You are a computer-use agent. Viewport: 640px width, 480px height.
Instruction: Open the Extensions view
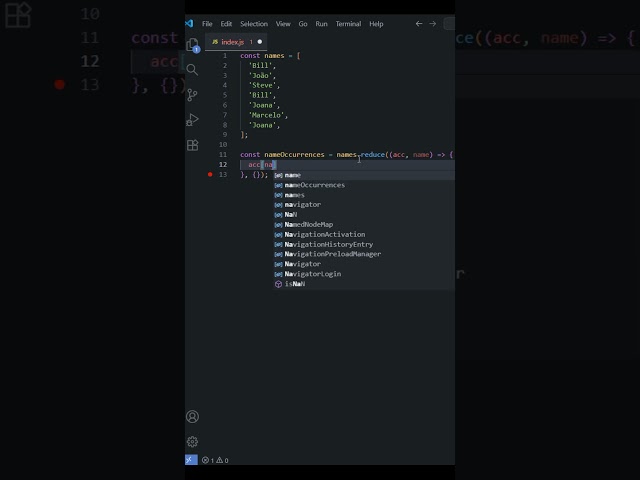[x=192, y=145]
